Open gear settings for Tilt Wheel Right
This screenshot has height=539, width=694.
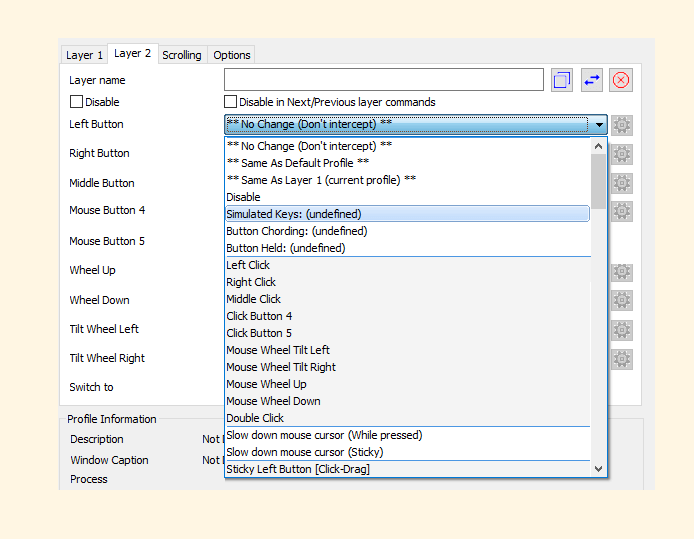[622, 359]
